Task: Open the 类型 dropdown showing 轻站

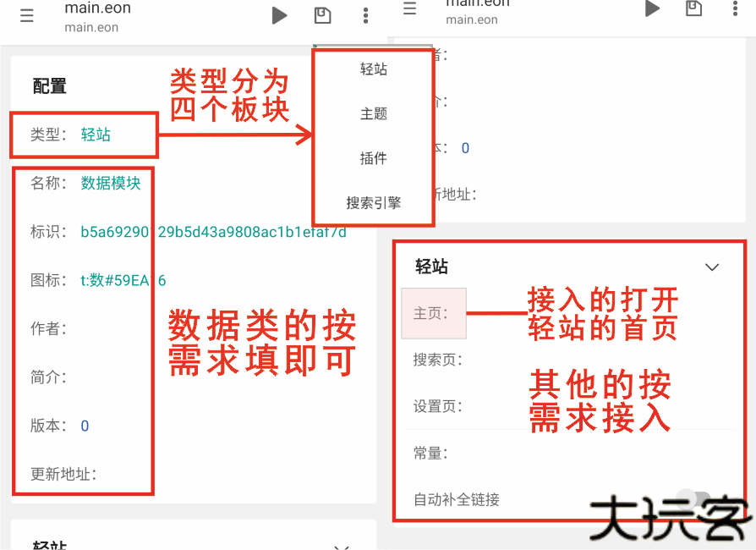Action: [96, 135]
